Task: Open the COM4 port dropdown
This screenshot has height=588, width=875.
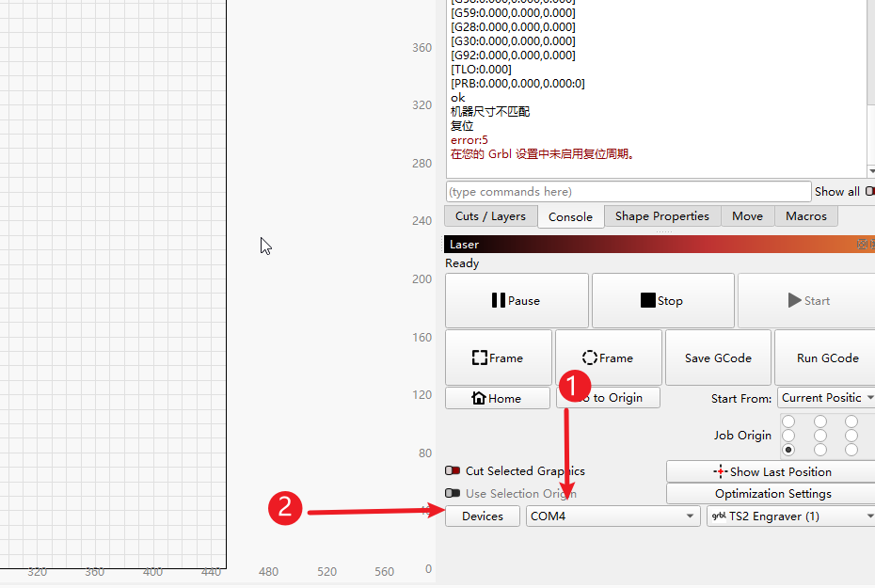Action: [x=612, y=516]
